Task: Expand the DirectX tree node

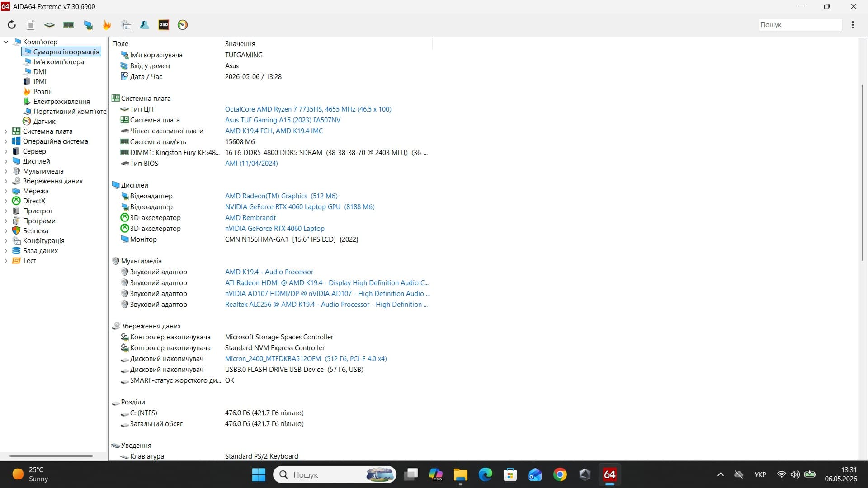Action: click(x=6, y=201)
